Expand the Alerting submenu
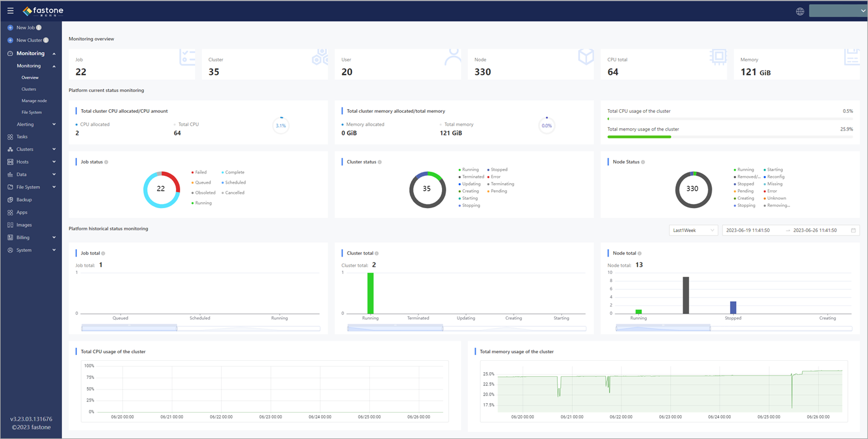 click(x=36, y=125)
